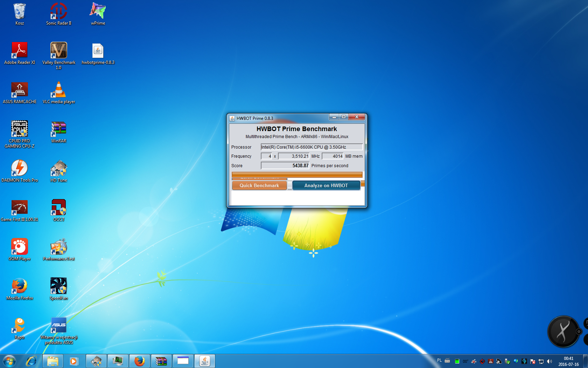Launch DAEMON Tools Pro shortcut

20,171
